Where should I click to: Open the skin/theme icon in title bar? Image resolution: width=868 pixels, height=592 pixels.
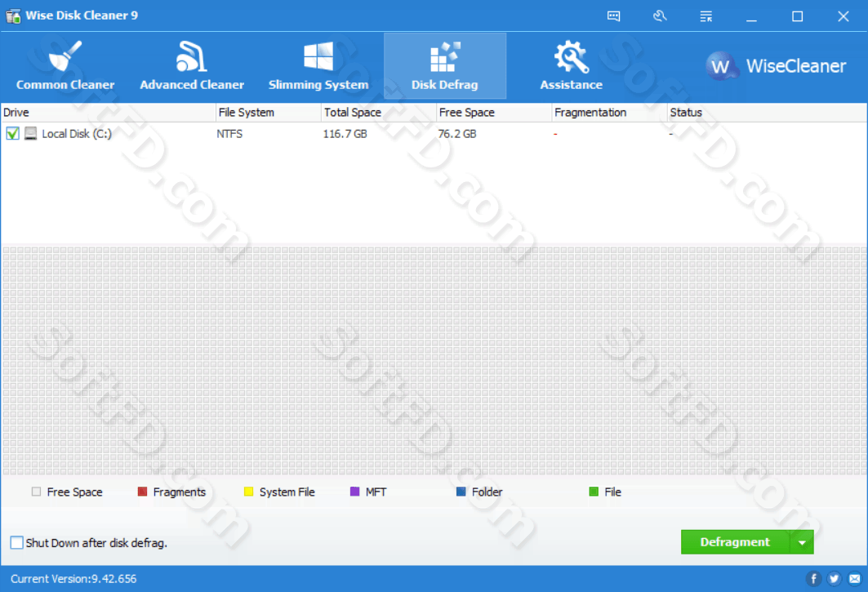(x=660, y=16)
